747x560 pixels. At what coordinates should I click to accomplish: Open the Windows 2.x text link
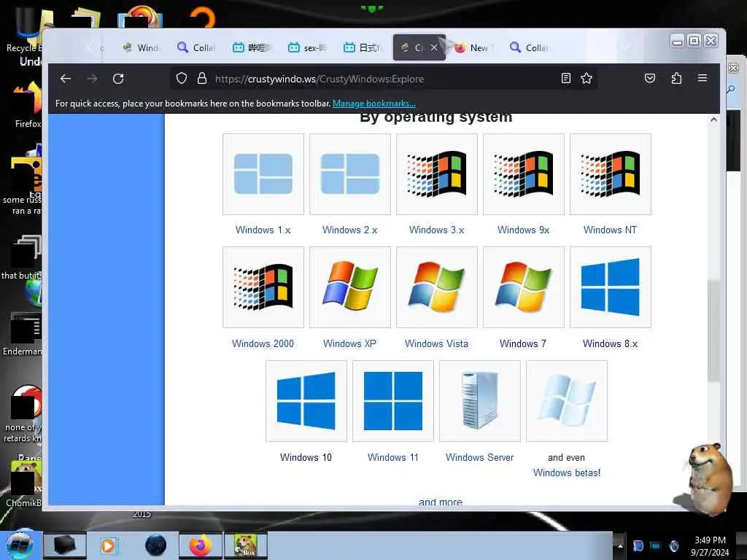349,230
